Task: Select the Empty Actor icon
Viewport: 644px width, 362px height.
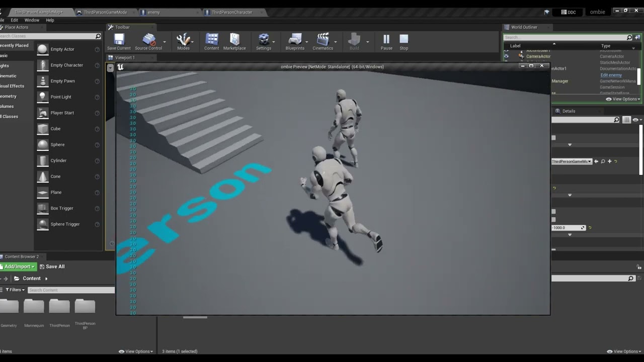Action: click(x=43, y=49)
